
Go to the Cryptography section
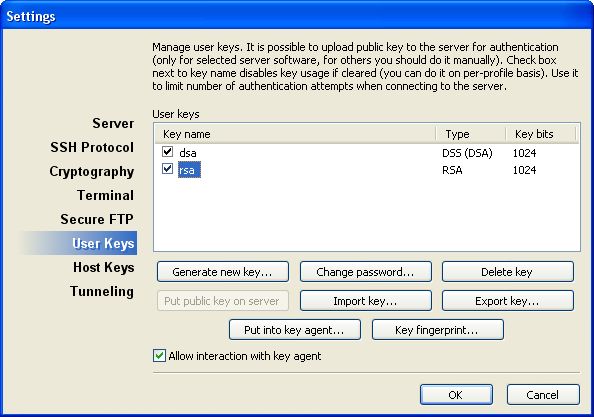coord(92,172)
